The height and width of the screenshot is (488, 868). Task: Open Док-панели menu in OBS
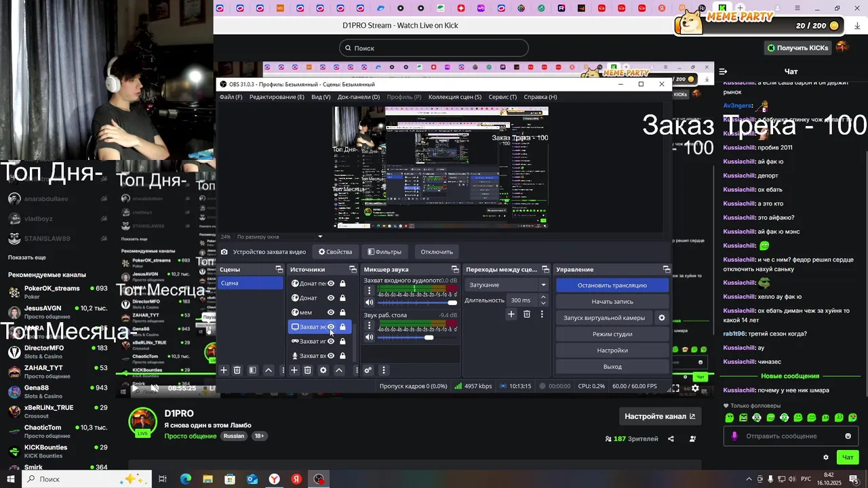(359, 97)
